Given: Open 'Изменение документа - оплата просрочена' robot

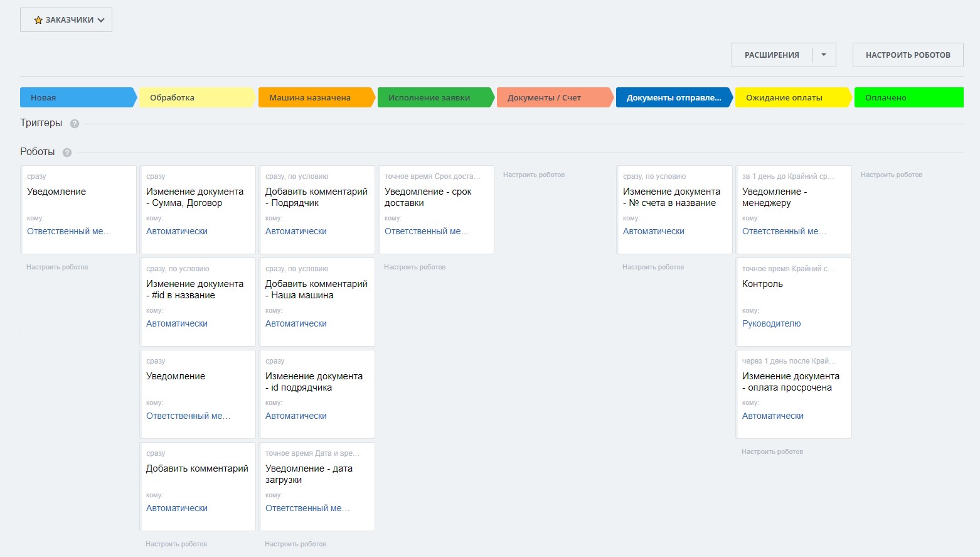Looking at the screenshot, I should pos(791,382).
